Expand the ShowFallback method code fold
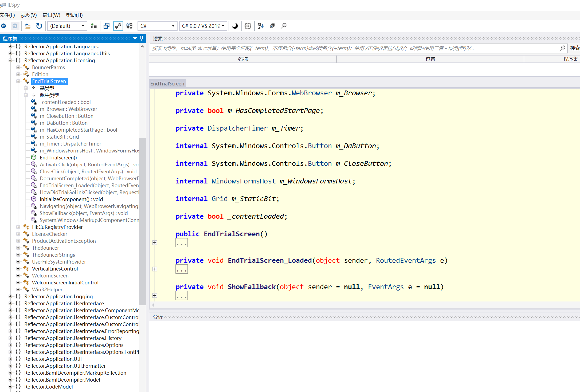This screenshot has height=392, width=580. point(155,295)
